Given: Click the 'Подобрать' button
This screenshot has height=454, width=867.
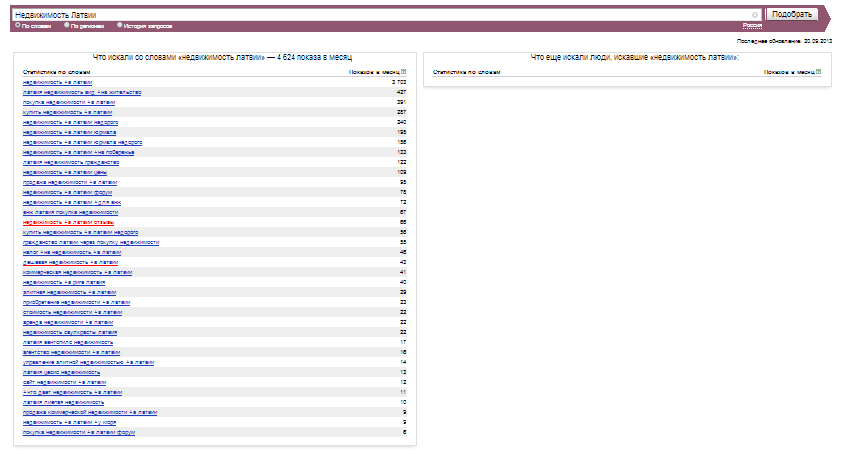Looking at the screenshot, I should click(x=792, y=14).
